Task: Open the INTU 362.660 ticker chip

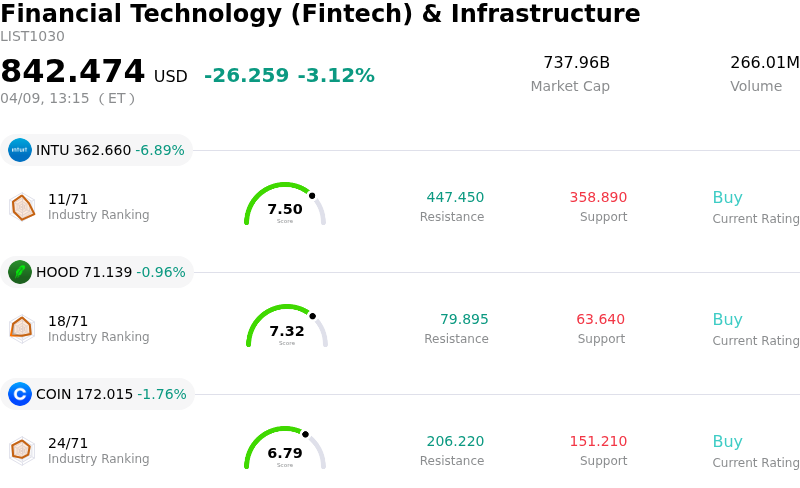Action: (x=97, y=150)
